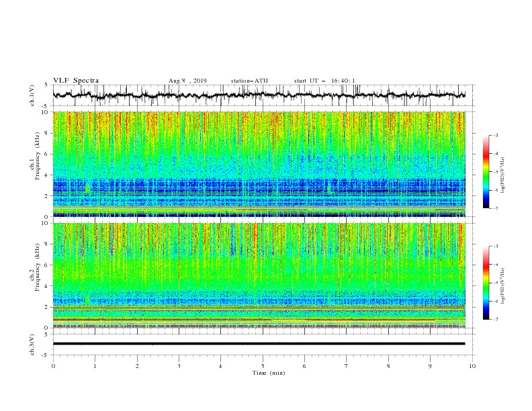532x411 pixels.
Task: Click the "ch.3(V)" axis label
Action: (32, 345)
